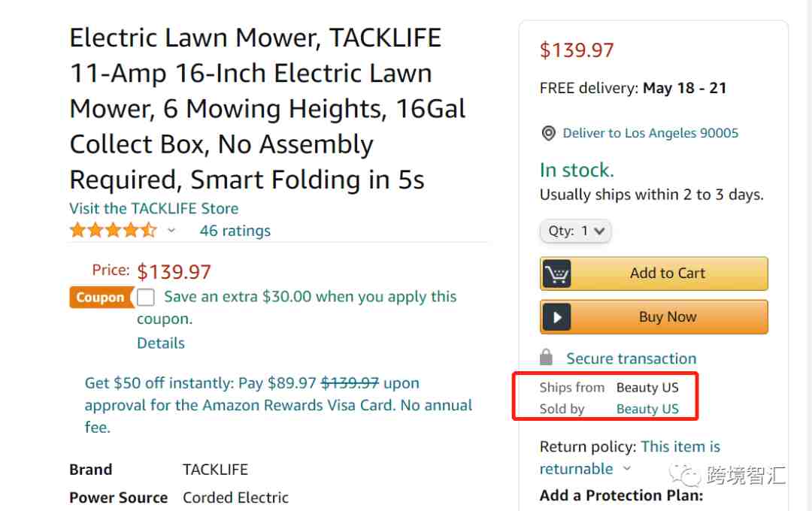Viewport: 812px width, 511px height.
Task: Click the padlock icon beside Secure transaction
Action: [x=546, y=357]
